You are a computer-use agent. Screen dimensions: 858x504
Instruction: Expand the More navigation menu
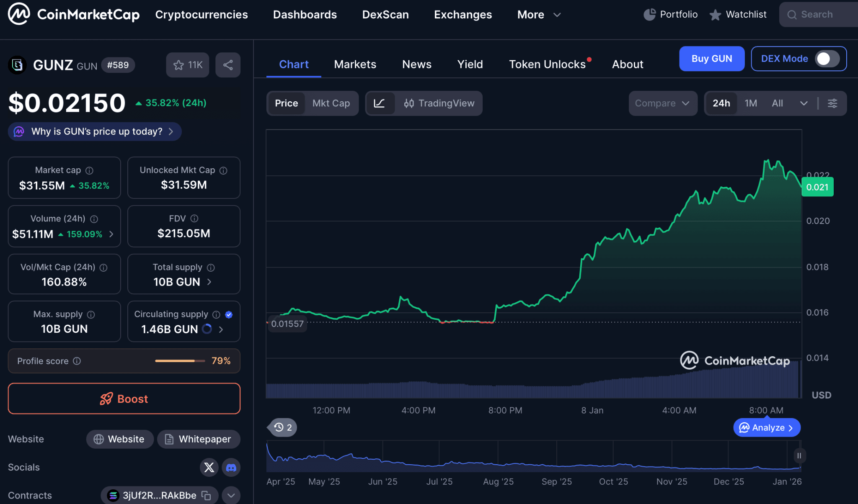tap(539, 14)
